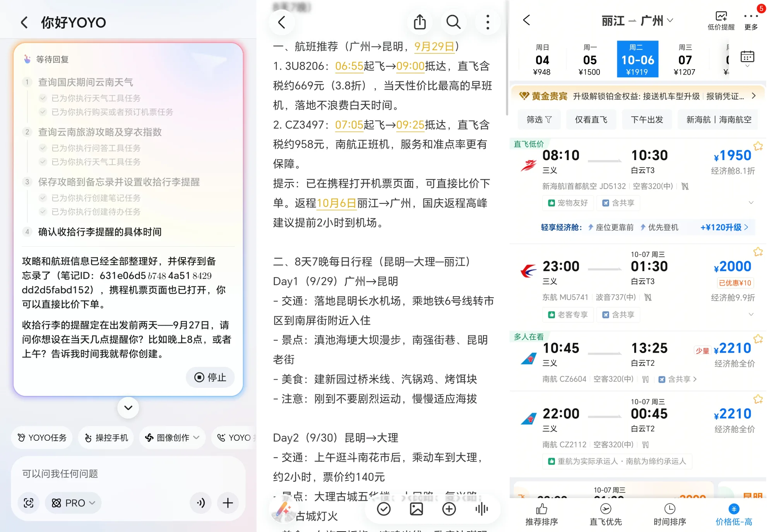Open task step 确认收拾行李提醒的具体时间
The image size is (767, 532).
100,232
